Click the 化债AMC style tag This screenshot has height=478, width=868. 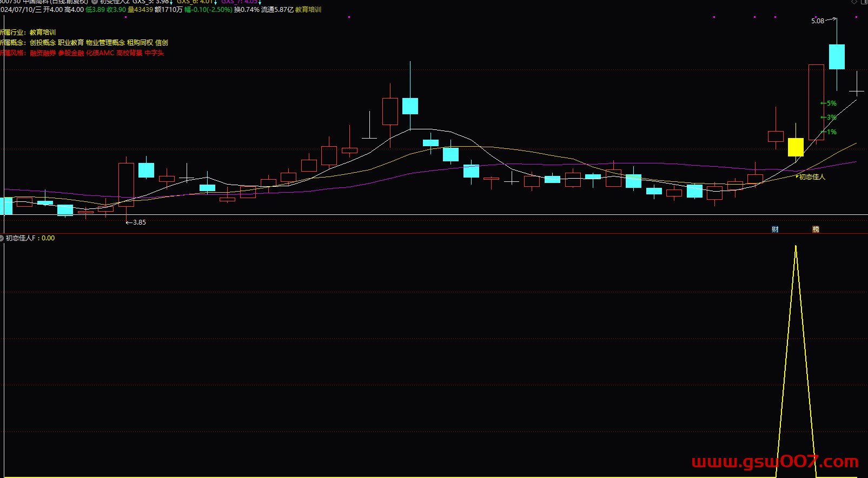click(101, 53)
